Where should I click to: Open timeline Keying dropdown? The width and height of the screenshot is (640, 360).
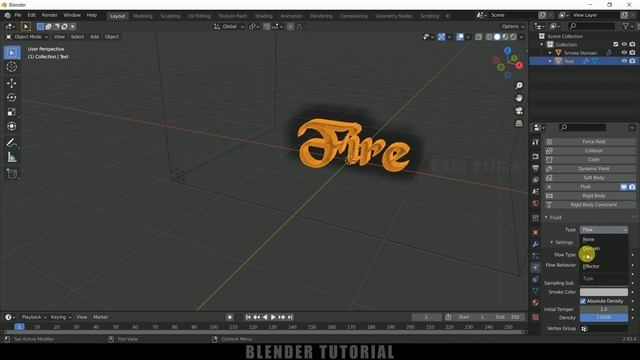click(60, 317)
